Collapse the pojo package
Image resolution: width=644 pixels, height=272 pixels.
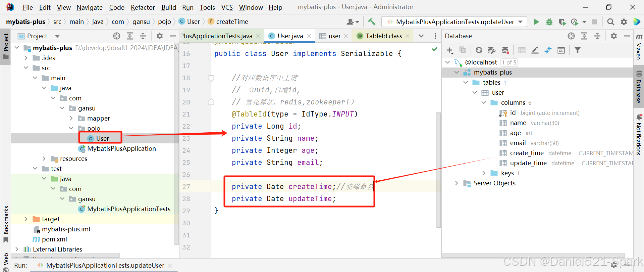[x=71, y=128]
